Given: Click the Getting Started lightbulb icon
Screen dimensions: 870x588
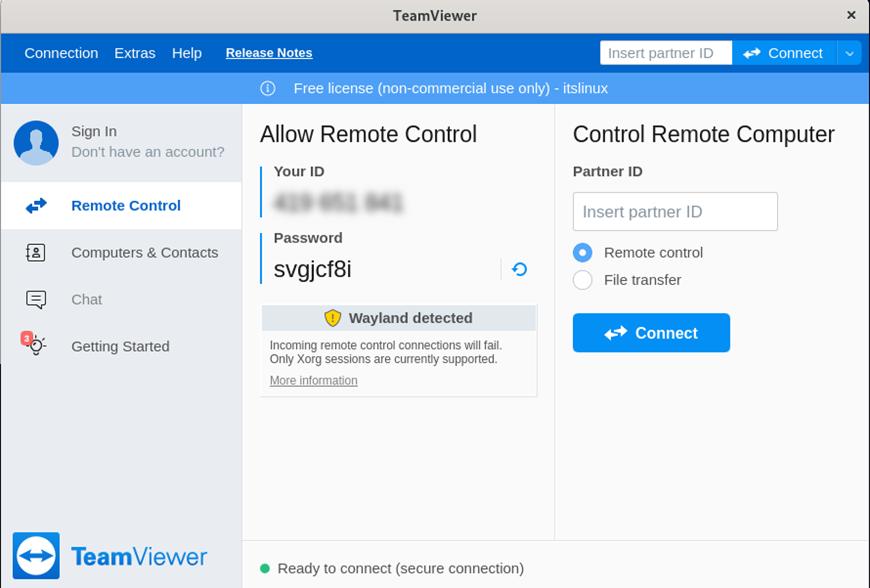Looking at the screenshot, I should point(36,346).
